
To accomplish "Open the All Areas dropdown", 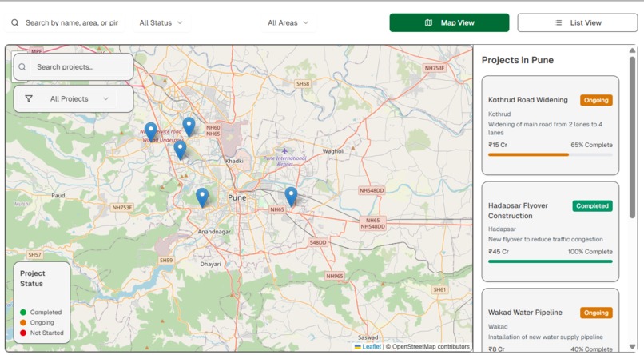I will (x=288, y=22).
